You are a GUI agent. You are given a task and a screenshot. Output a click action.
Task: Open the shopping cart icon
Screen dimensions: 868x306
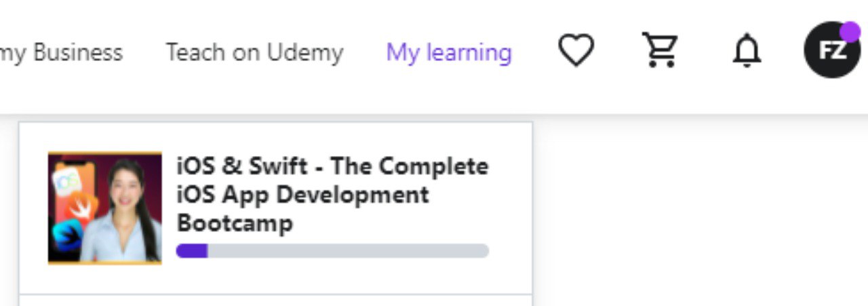point(660,52)
